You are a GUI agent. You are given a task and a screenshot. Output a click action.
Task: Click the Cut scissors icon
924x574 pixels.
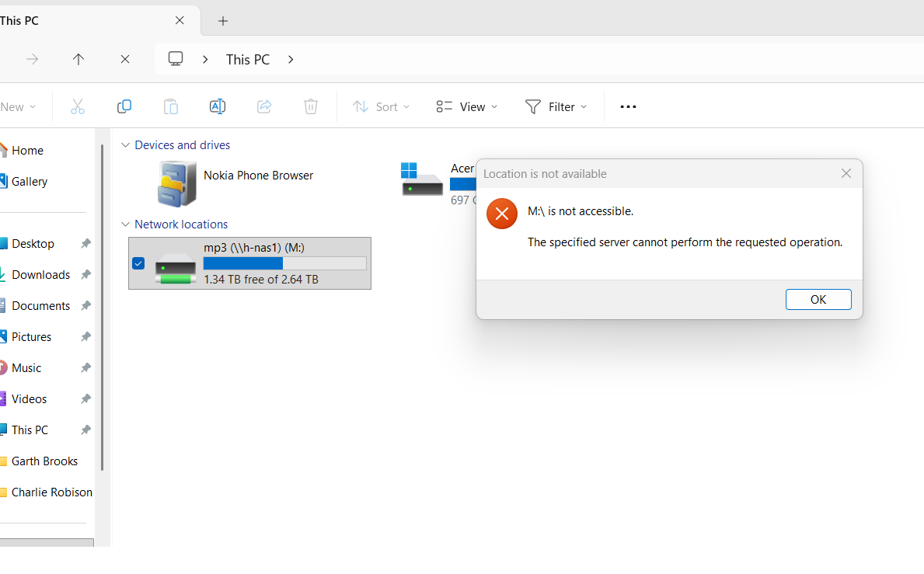pos(78,107)
